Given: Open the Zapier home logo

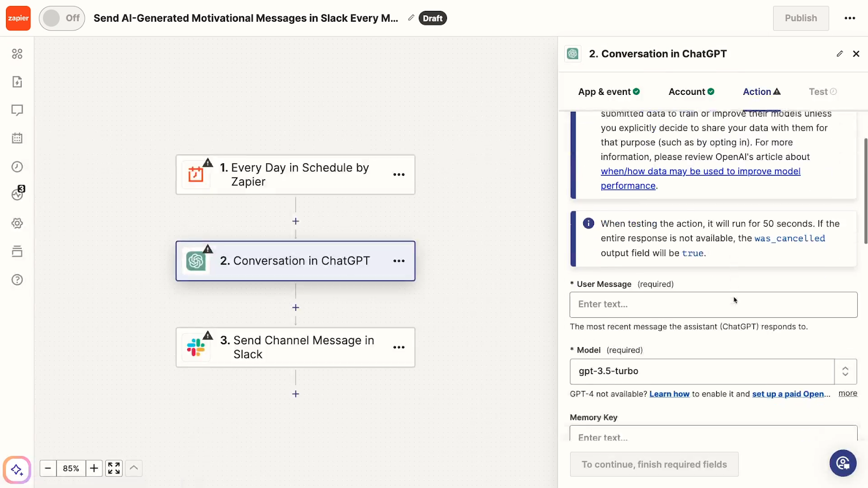Looking at the screenshot, I should [x=18, y=18].
